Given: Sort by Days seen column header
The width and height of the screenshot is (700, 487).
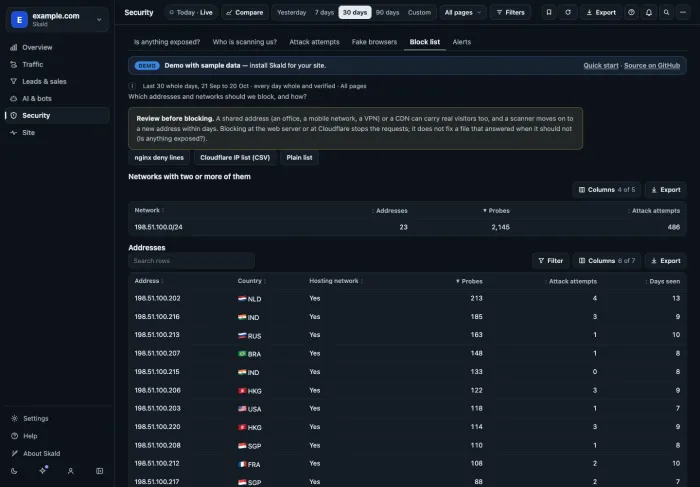Looking at the screenshot, I should point(662,281).
